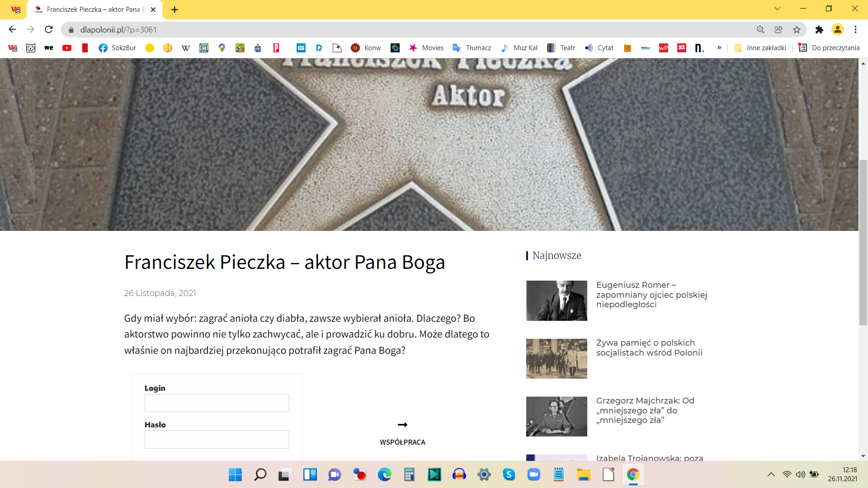The height and width of the screenshot is (488, 868).
Task: Open Windows Start menu
Action: pos(235,474)
